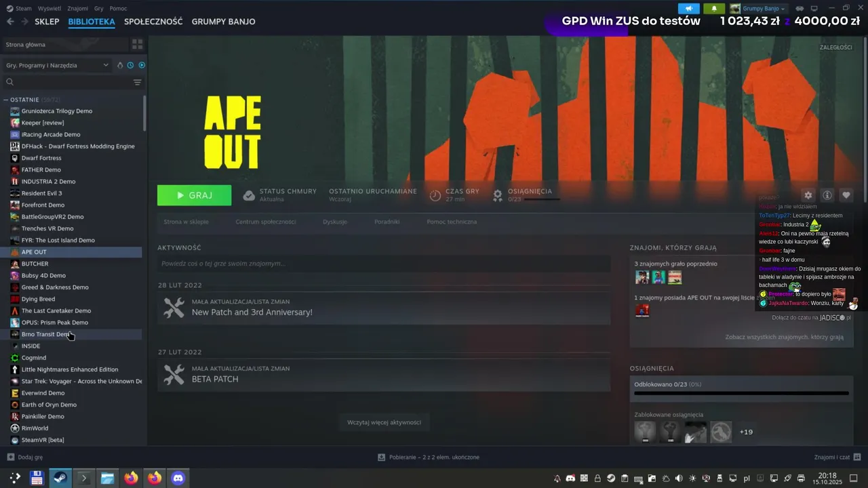Go back with the left arrow button
Viewport: 868px width, 488px height.
pyautogui.click(x=10, y=22)
